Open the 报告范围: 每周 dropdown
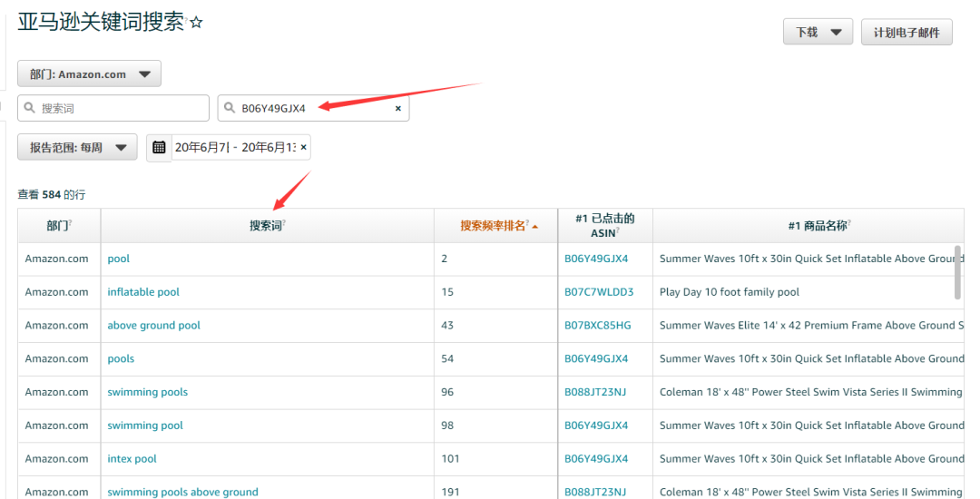Image resolution: width=980 pixels, height=499 pixels. (77, 147)
